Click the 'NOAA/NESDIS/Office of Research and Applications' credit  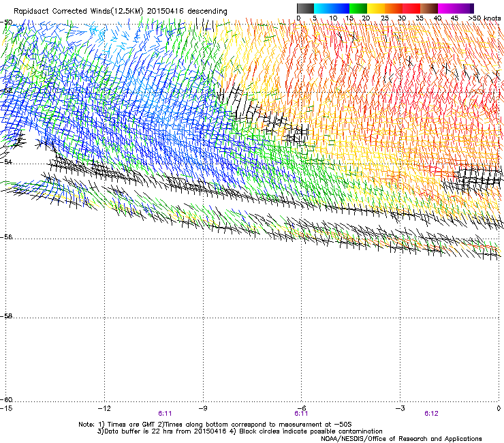401,439
